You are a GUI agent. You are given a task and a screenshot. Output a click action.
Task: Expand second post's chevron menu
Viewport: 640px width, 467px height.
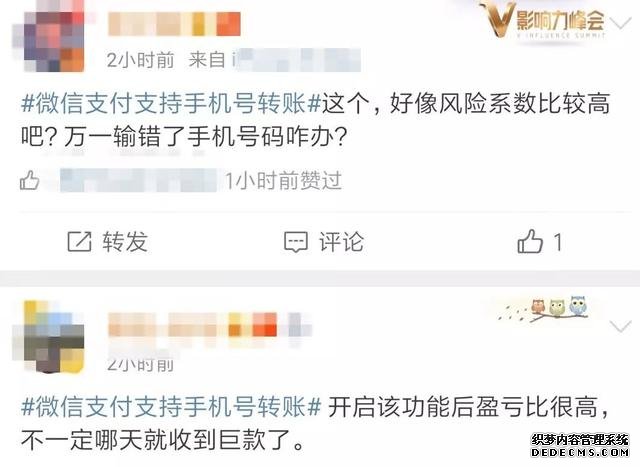coord(620,326)
